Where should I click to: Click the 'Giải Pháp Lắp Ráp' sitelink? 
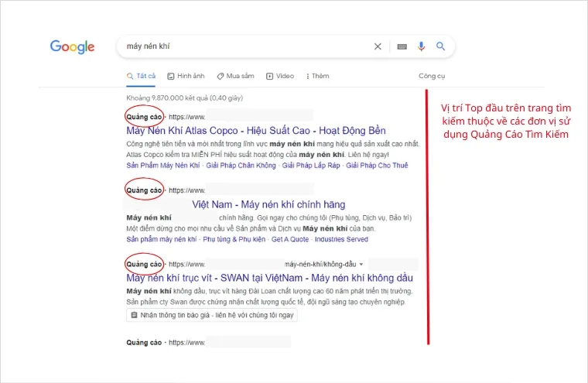[x=311, y=166]
